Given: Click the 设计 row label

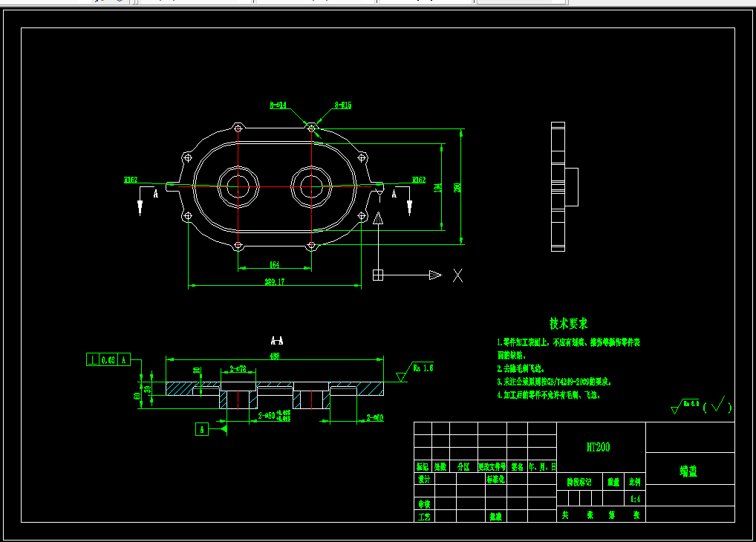Looking at the screenshot, I should [424, 480].
